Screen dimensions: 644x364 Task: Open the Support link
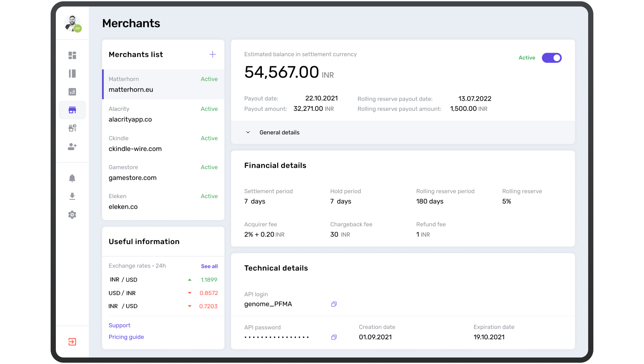pyautogui.click(x=119, y=325)
